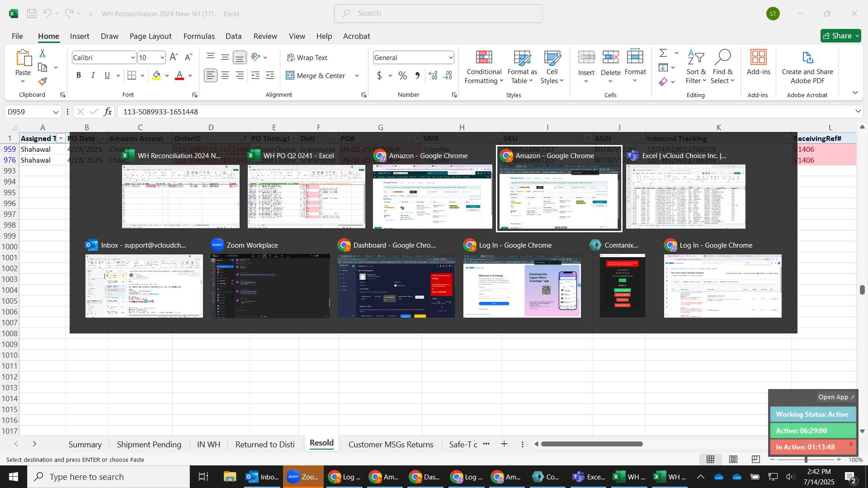868x488 pixels.
Task: Open the font size dropdown
Action: 162,57
